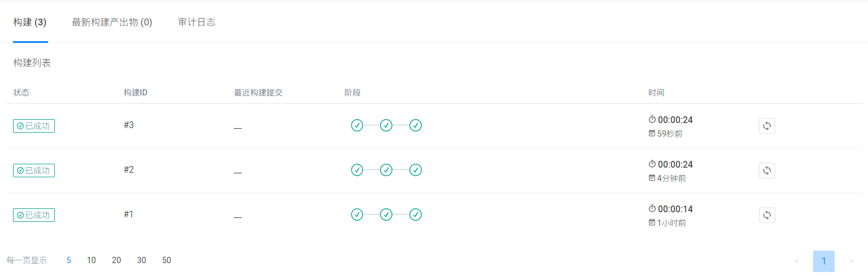The width and height of the screenshot is (868, 280).
Task: Select 20 items per page
Action: point(116,260)
